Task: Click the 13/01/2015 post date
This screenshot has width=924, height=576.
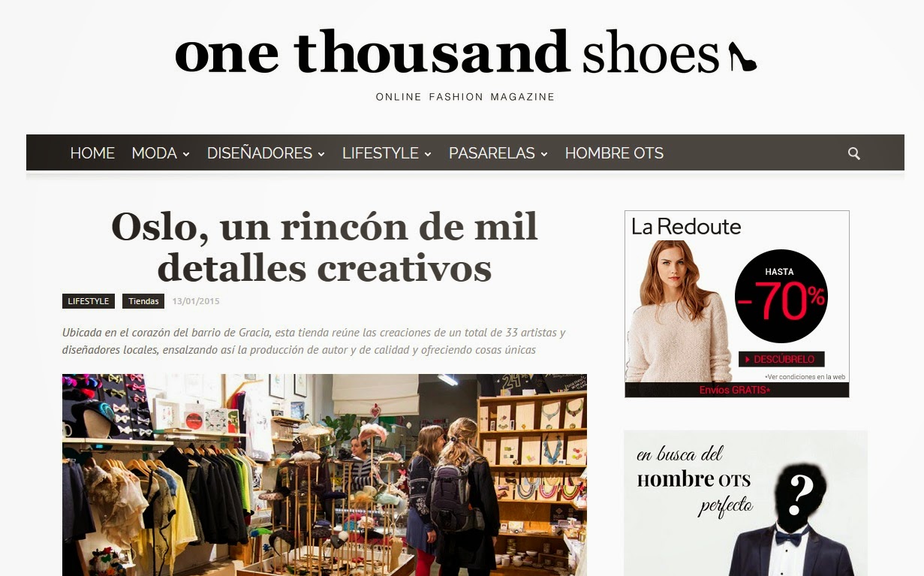Action: tap(196, 302)
